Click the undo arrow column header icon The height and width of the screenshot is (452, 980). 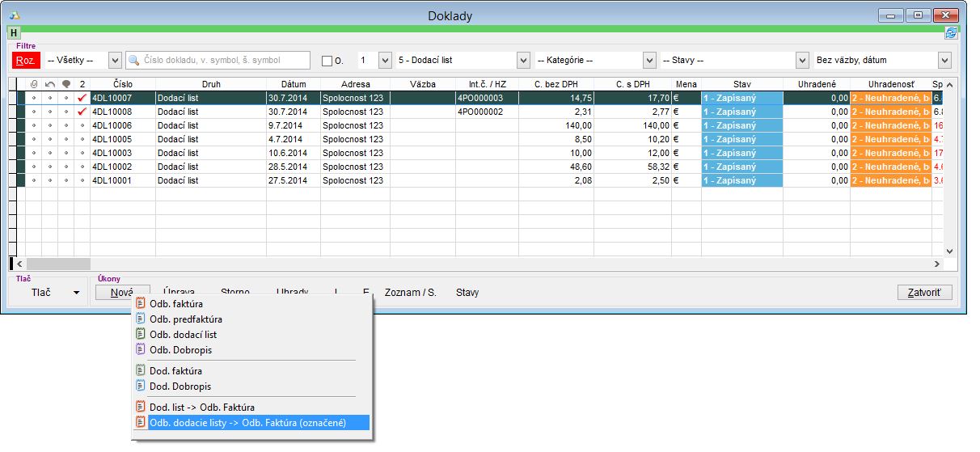coord(49,84)
